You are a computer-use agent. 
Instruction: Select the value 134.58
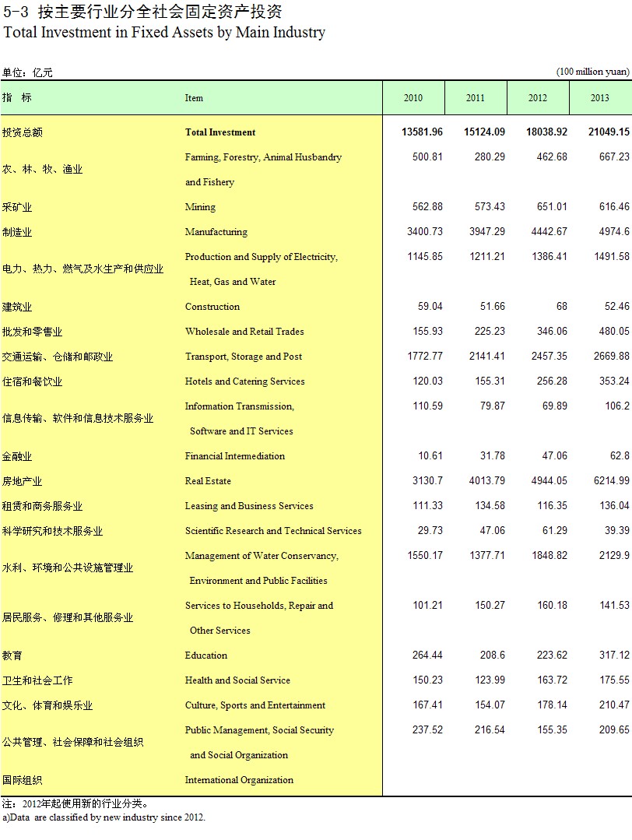490,505
